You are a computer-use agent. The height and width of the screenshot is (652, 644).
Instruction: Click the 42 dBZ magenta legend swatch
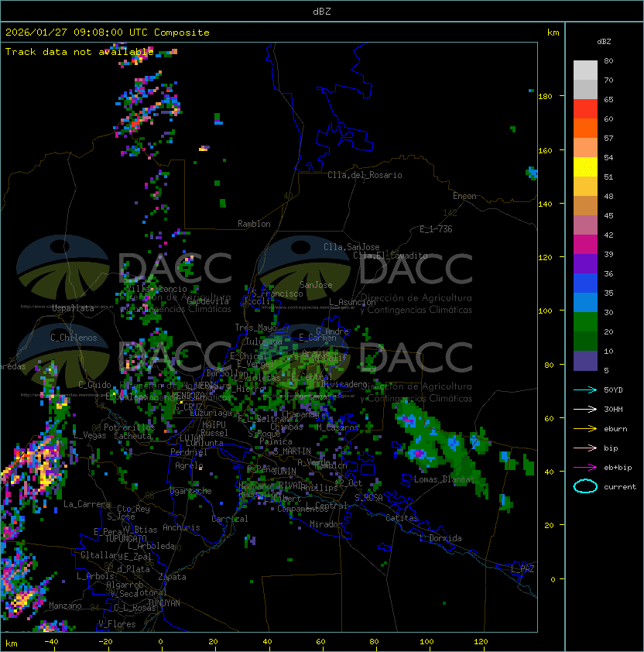coord(585,244)
